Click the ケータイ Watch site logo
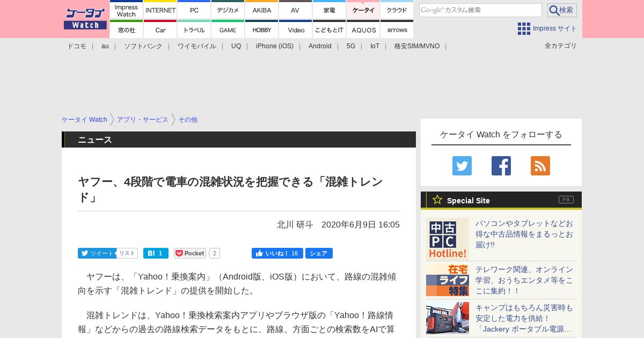 pyautogui.click(x=85, y=18)
